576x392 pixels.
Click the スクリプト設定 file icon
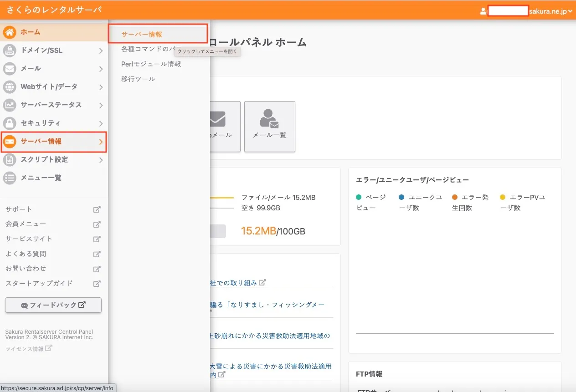10,160
